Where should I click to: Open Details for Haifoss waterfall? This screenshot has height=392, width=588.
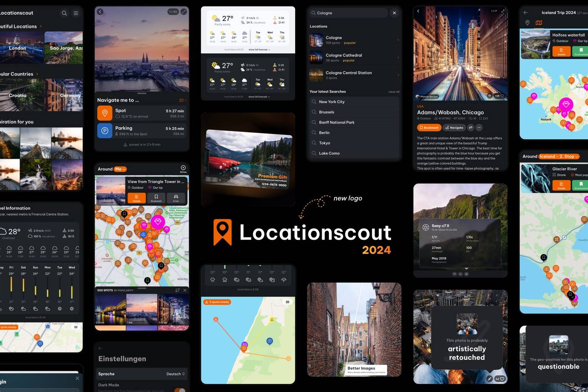(x=562, y=51)
